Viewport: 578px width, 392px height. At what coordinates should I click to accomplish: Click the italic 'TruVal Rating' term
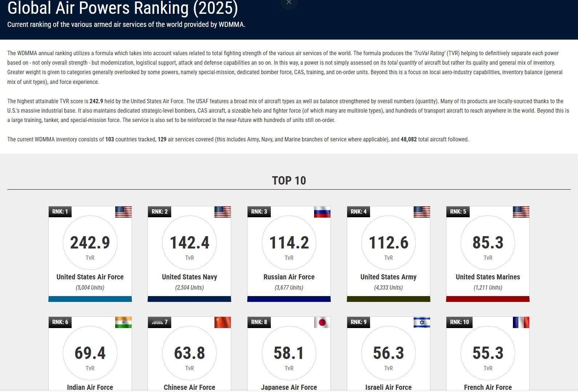point(429,53)
